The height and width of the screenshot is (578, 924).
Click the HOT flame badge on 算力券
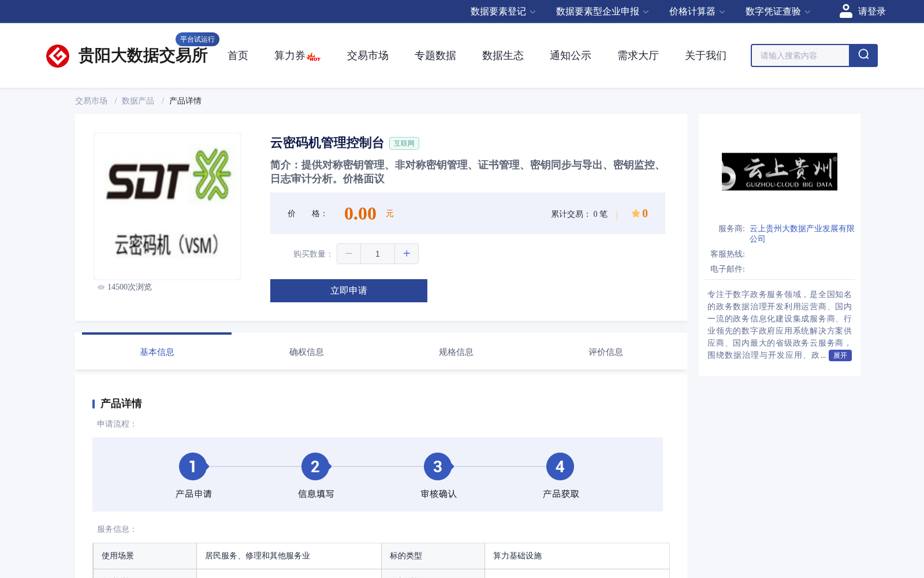314,57
